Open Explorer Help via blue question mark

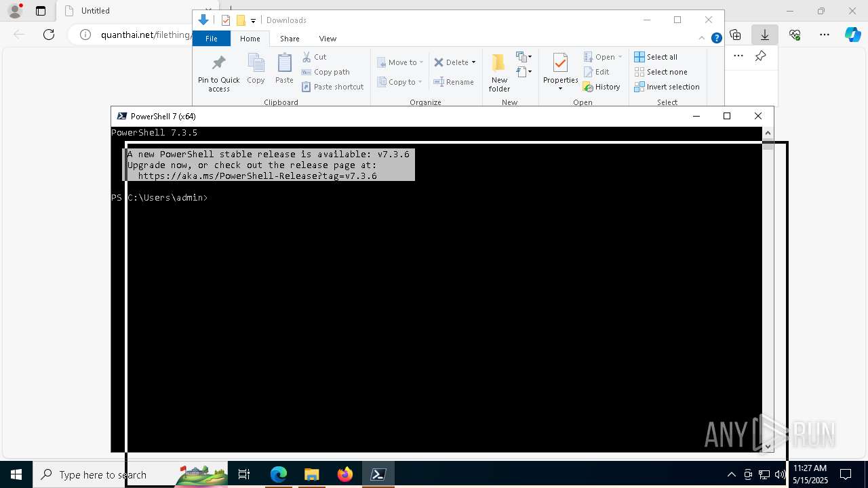pos(716,39)
